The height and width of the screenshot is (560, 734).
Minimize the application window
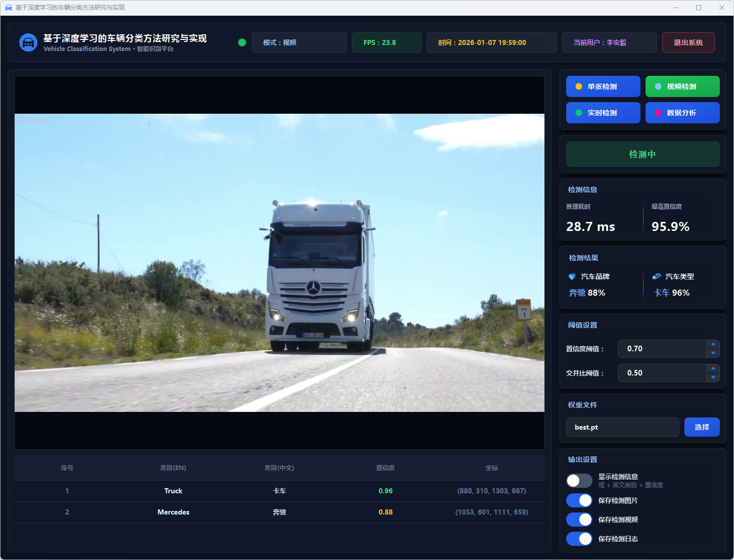click(x=676, y=8)
